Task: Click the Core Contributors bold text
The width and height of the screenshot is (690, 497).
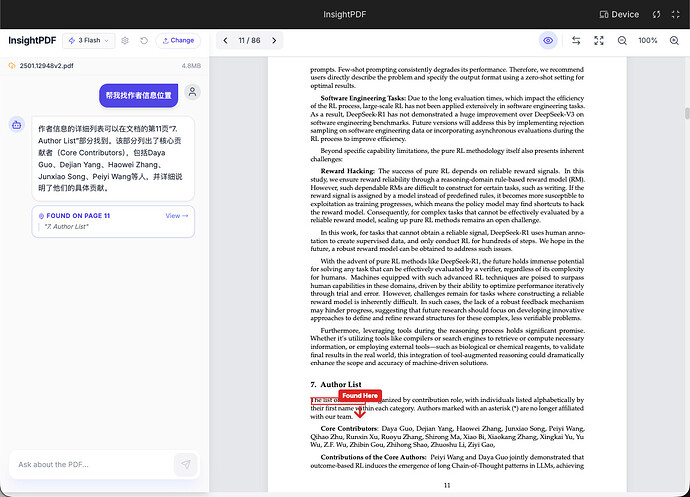Action: coord(349,428)
